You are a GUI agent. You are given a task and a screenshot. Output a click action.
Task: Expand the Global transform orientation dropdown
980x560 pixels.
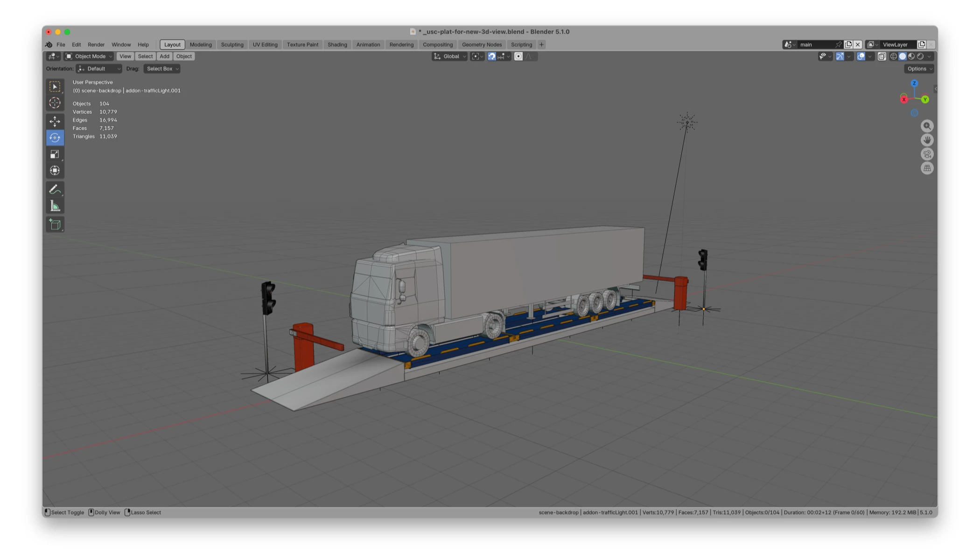pyautogui.click(x=450, y=56)
